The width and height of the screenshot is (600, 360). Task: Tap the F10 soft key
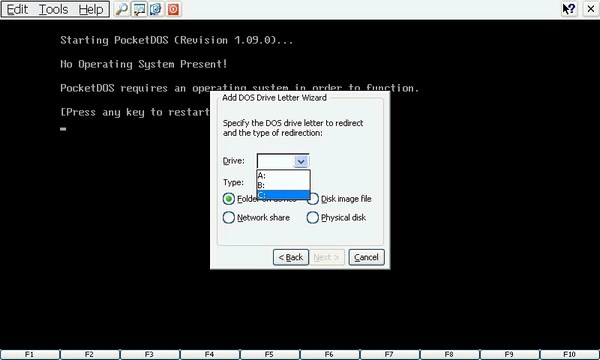pyautogui.click(x=570, y=354)
